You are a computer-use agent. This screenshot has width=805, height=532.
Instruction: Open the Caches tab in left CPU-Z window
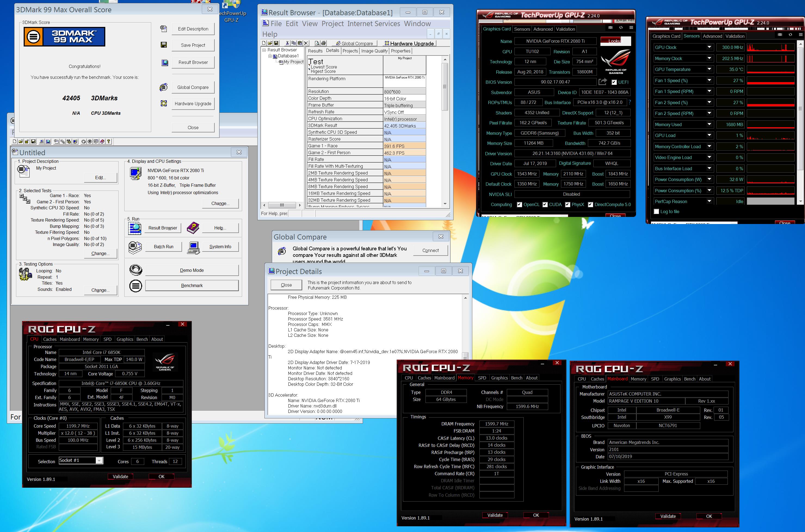(x=50, y=339)
